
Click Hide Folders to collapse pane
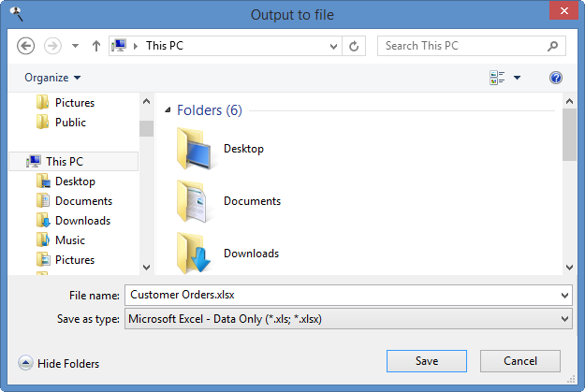59,363
